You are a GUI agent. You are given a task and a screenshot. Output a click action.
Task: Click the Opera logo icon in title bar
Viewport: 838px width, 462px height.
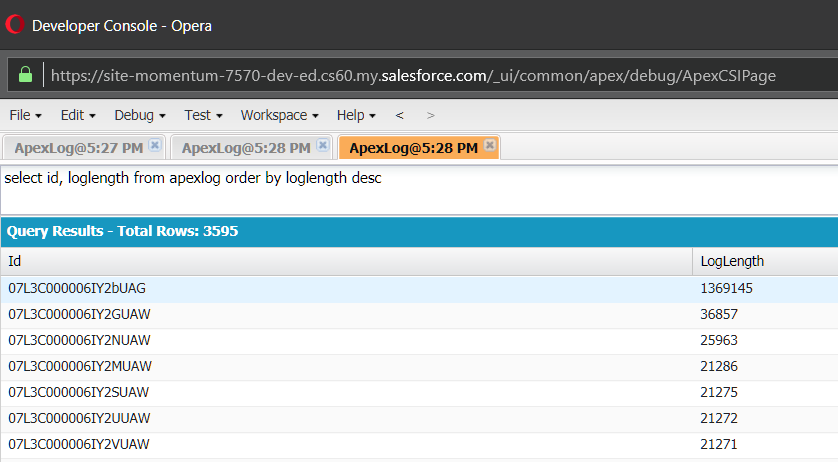[x=15, y=25]
